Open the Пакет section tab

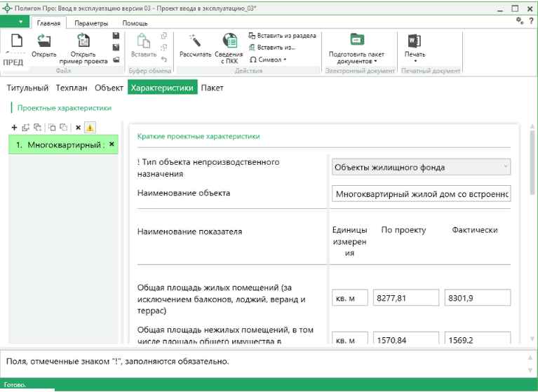click(212, 88)
